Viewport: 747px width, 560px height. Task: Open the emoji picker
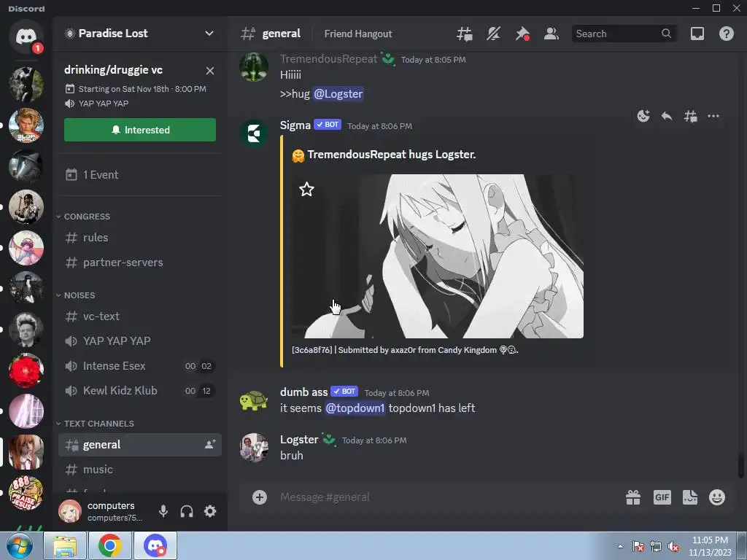tap(717, 497)
